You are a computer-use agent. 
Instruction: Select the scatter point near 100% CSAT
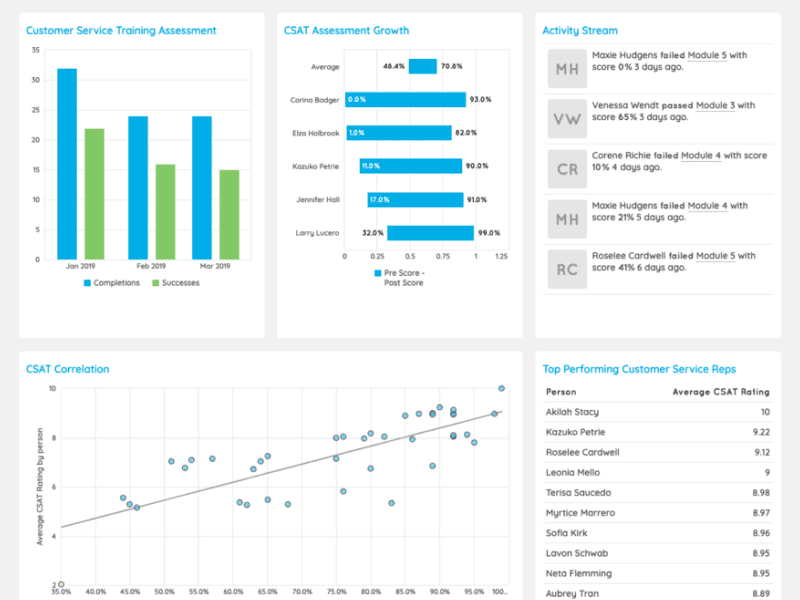point(500,389)
